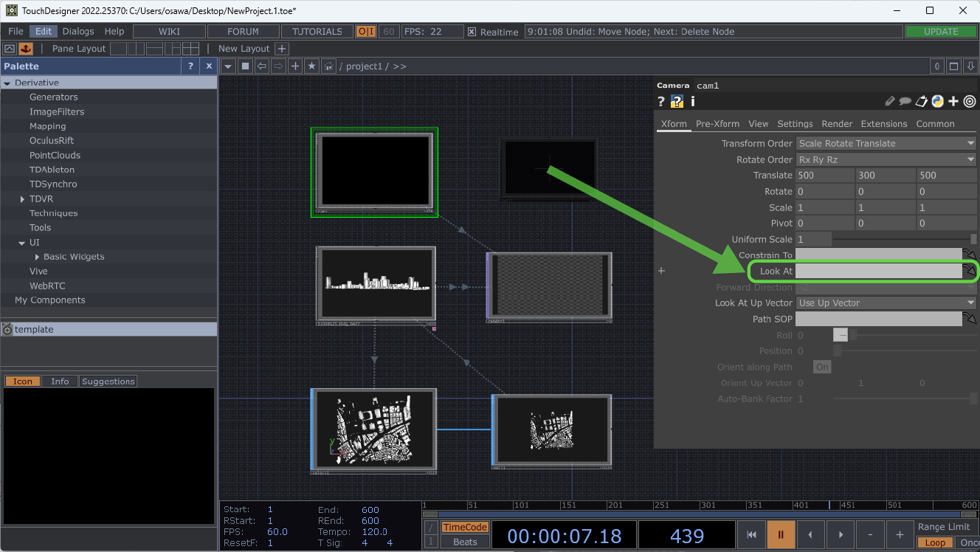
Task: Expand the TDVR palette folder
Action: pos(22,199)
